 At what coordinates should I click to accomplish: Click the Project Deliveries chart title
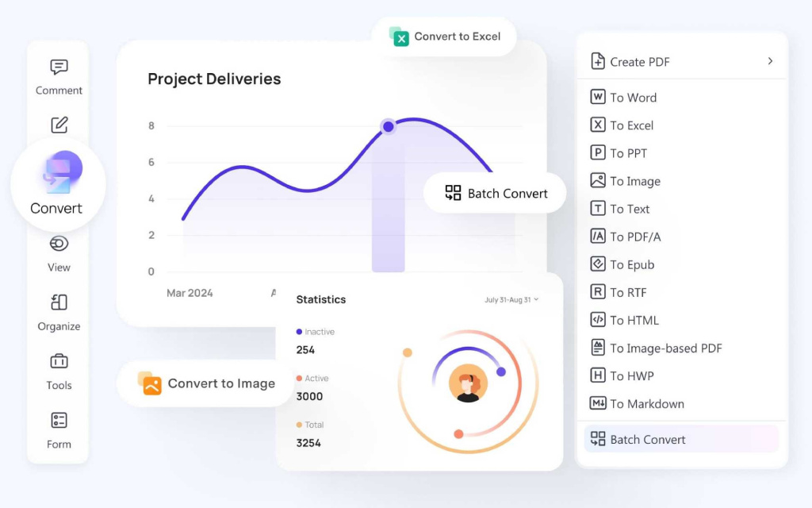[x=214, y=79]
